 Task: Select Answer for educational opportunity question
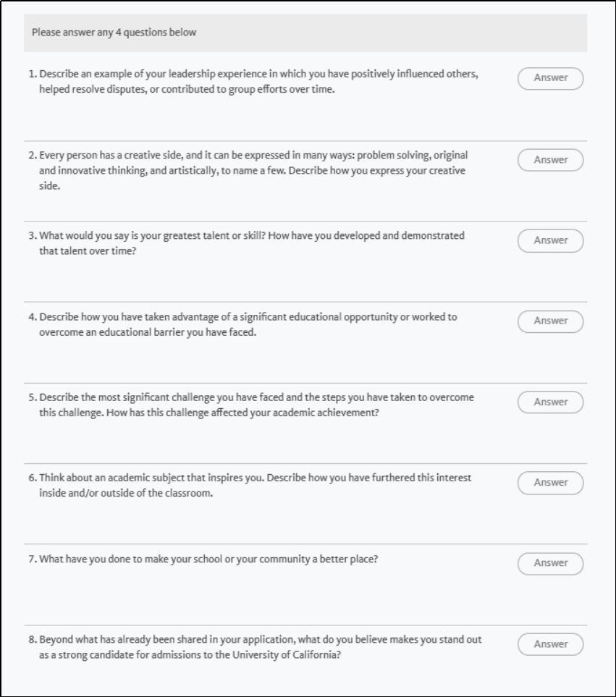(x=550, y=321)
